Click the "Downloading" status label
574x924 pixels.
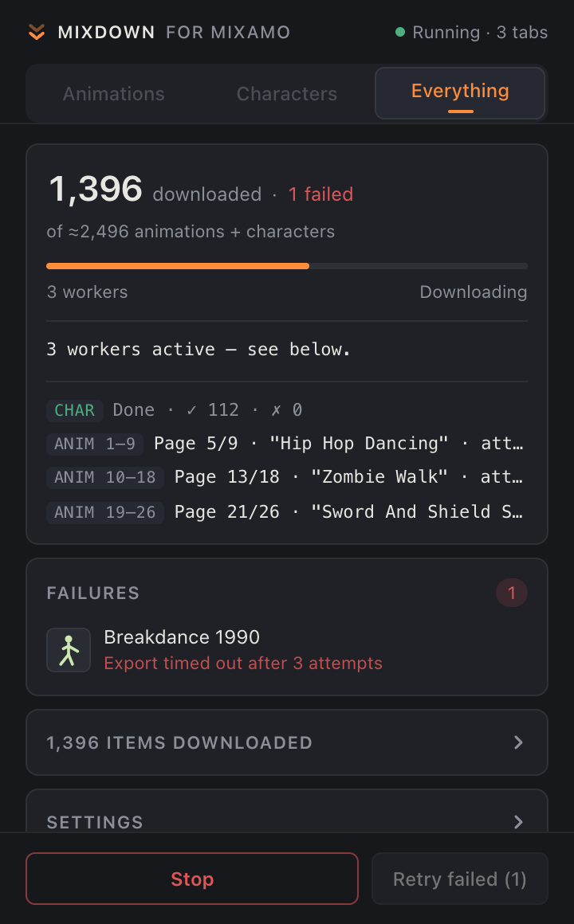pyautogui.click(x=473, y=292)
